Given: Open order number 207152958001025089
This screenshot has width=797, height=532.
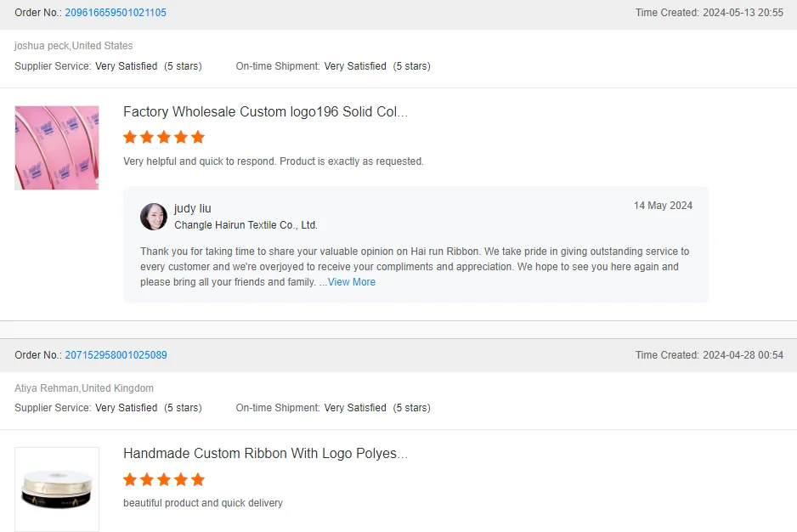Looking at the screenshot, I should [116, 355].
